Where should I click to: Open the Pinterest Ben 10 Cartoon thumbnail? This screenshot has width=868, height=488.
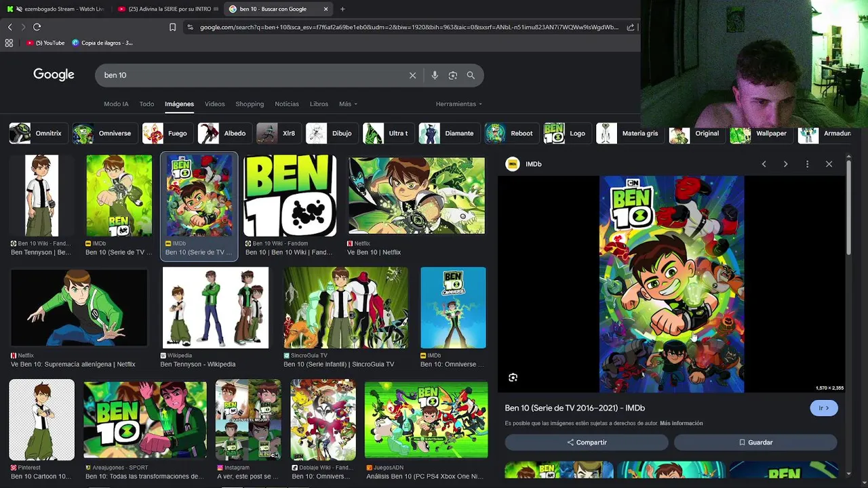[x=41, y=420]
